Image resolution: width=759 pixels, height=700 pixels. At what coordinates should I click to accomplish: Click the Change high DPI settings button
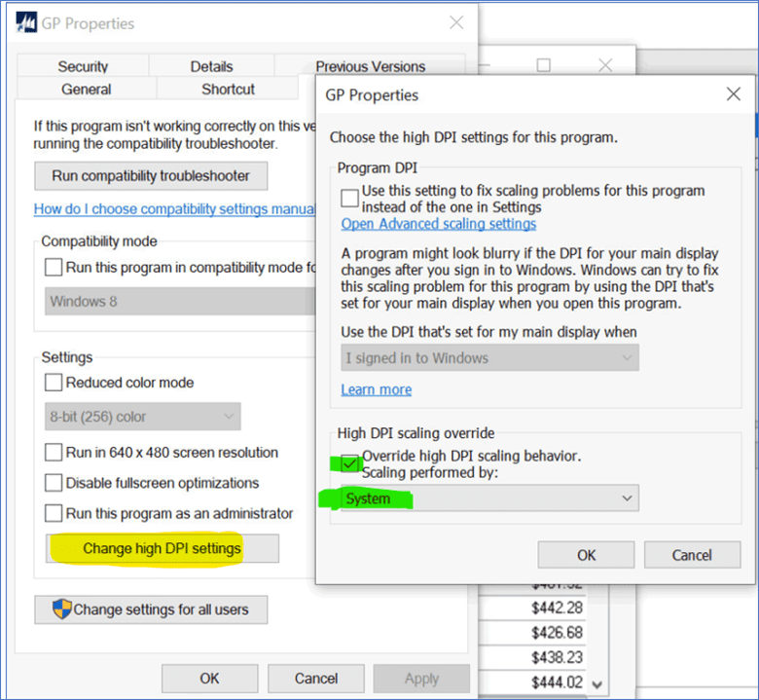pyautogui.click(x=162, y=548)
